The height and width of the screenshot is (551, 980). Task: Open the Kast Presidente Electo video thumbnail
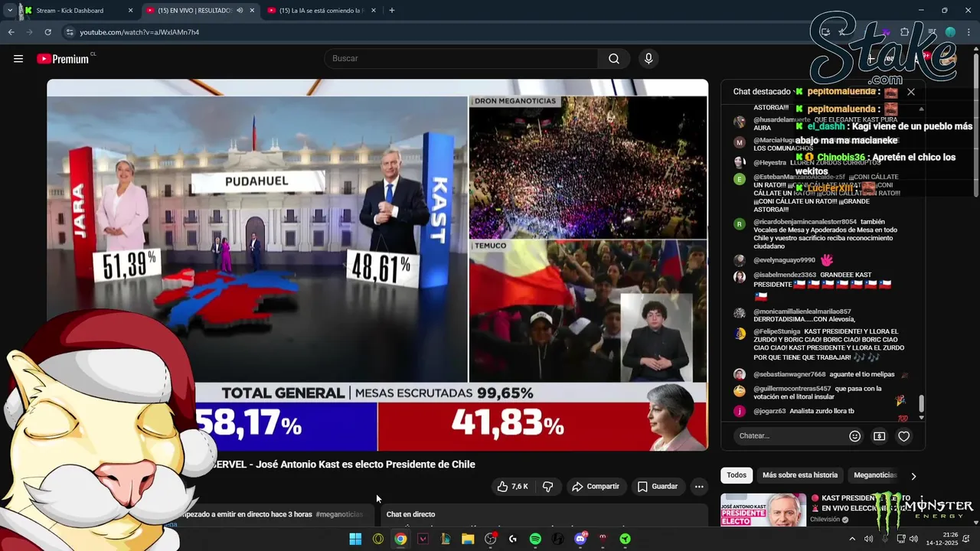[763, 510]
